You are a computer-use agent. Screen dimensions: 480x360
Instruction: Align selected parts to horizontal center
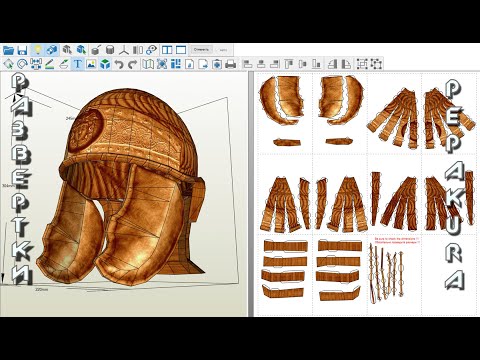click(261, 64)
